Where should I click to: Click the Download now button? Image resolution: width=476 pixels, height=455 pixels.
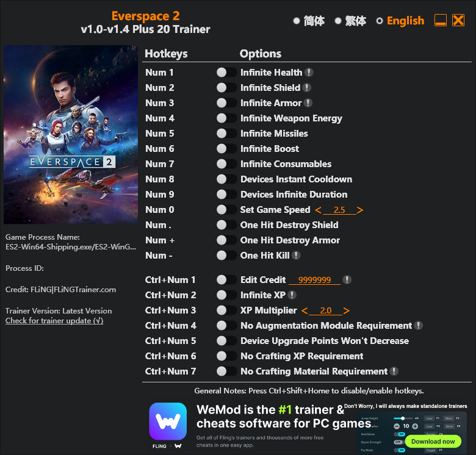click(x=433, y=442)
